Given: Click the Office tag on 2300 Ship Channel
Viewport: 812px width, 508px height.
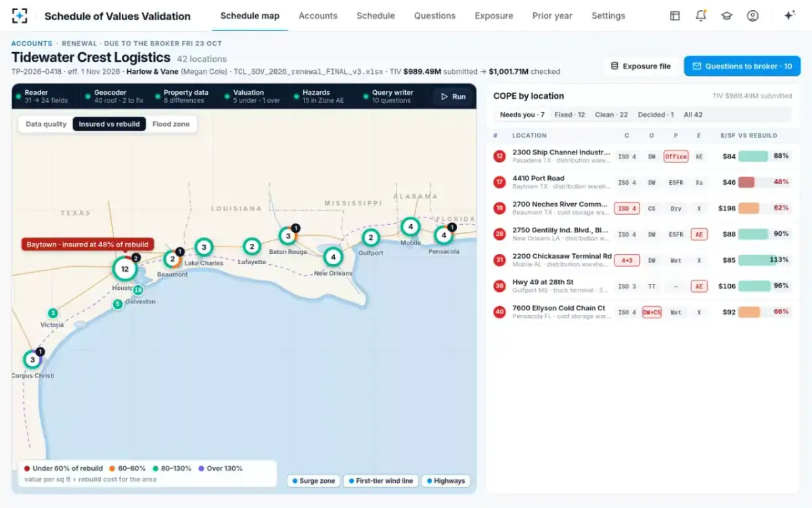Looking at the screenshot, I should click(x=675, y=156).
